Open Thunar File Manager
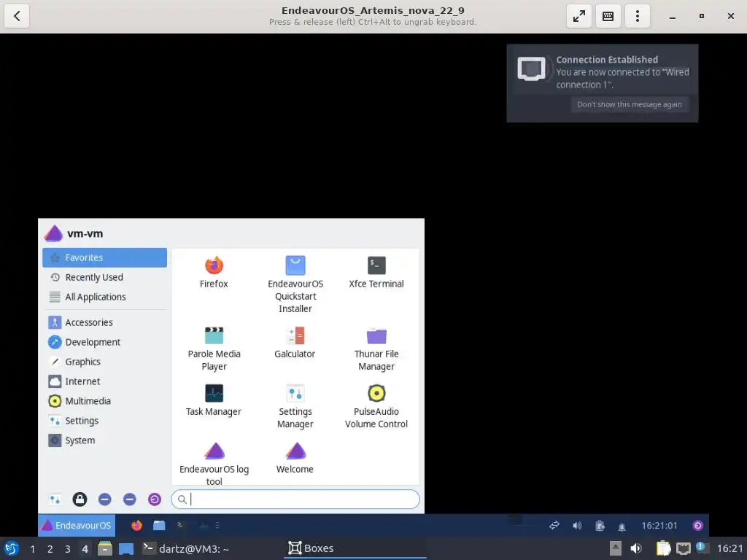Image resolution: width=747 pixels, height=560 pixels. click(x=376, y=348)
